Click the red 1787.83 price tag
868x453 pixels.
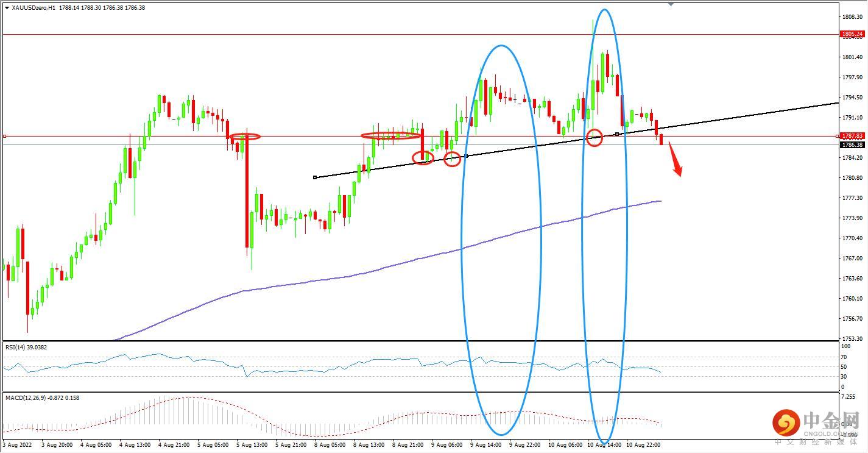852,136
